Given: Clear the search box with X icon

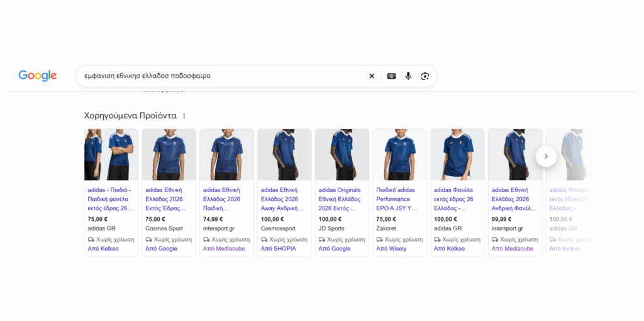Looking at the screenshot, I should click(x=372, y=76).
